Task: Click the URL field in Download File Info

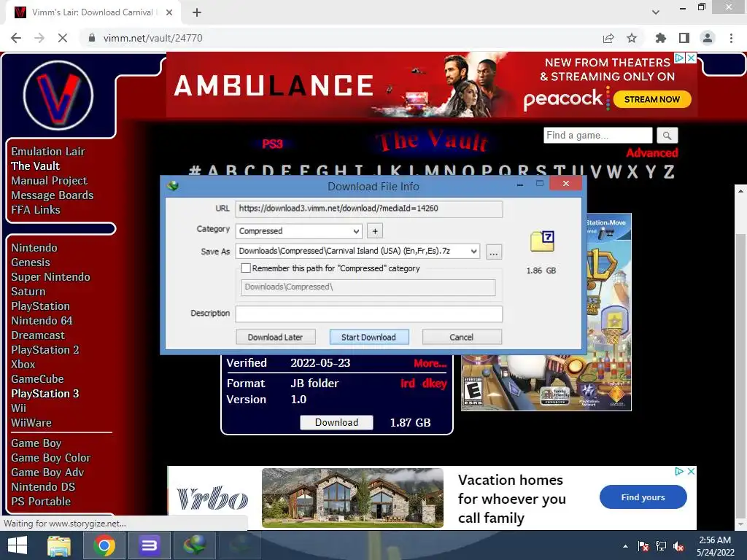Action: (368, 209)
